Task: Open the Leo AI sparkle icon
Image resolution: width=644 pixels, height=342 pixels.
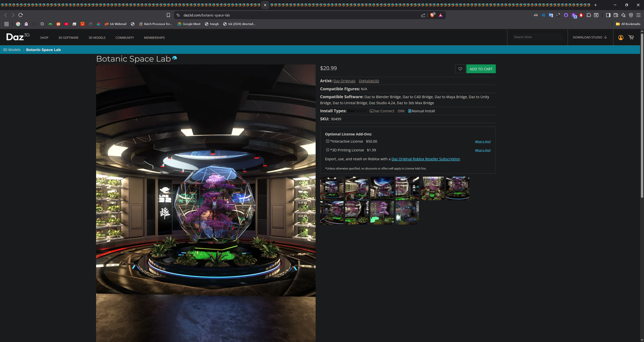Action: [624, 15]
